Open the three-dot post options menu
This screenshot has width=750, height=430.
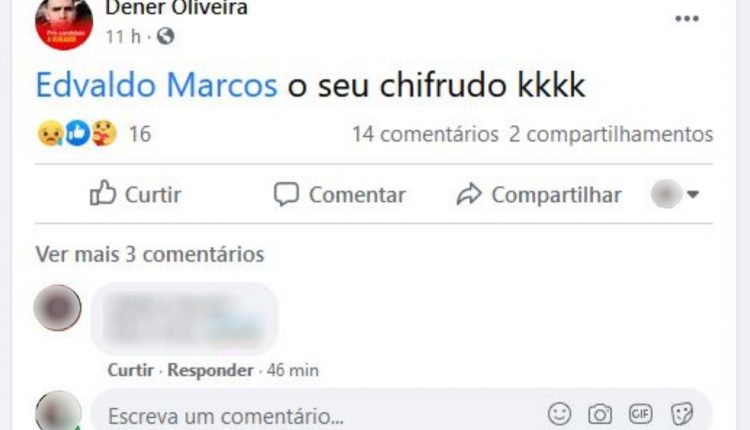(687, 19)
